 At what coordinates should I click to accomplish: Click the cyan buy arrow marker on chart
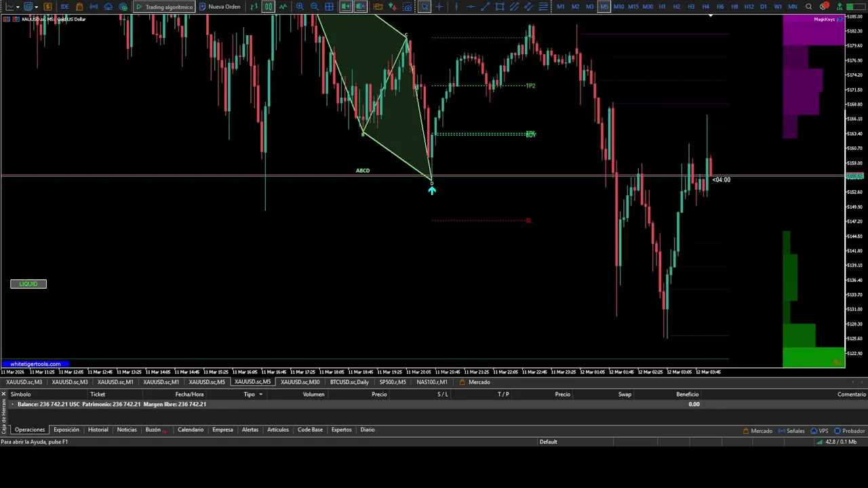pos(432,190)
